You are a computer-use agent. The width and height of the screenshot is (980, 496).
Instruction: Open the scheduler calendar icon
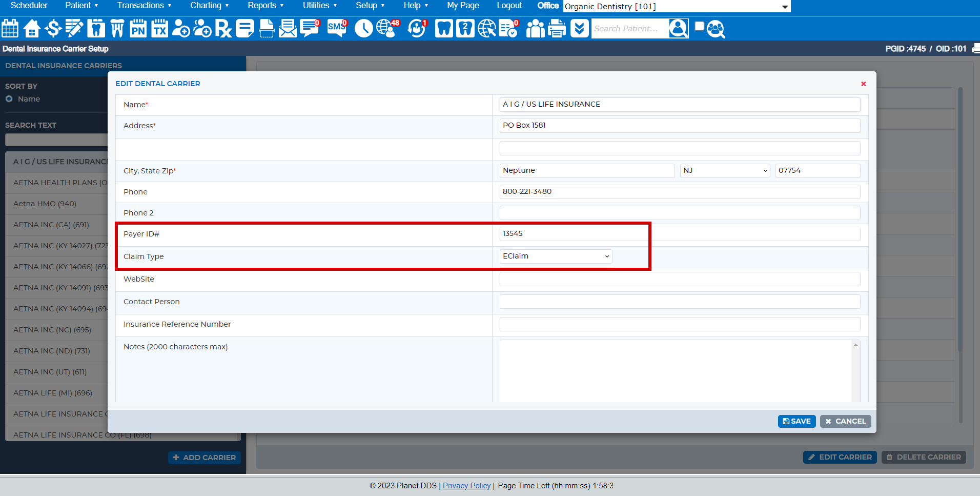[x=10, y=29]
